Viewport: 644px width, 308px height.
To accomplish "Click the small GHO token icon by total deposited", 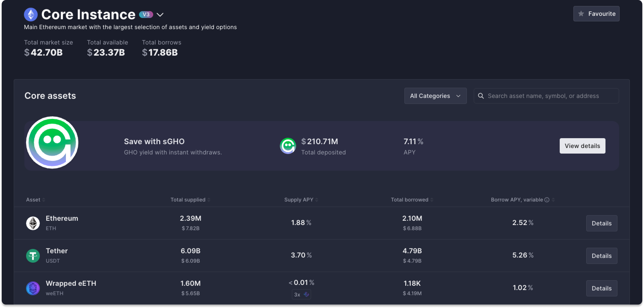I will tap(288, 146).
